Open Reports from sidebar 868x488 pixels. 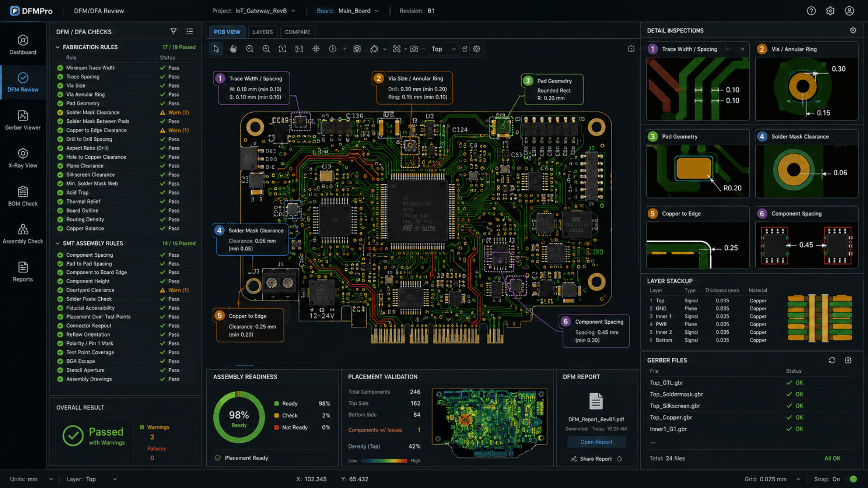point(23,272)
